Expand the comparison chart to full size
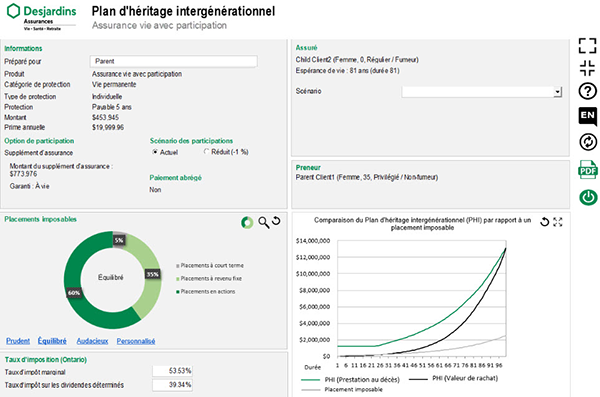The height and width of the screenshot is (397, 600). 558,222
